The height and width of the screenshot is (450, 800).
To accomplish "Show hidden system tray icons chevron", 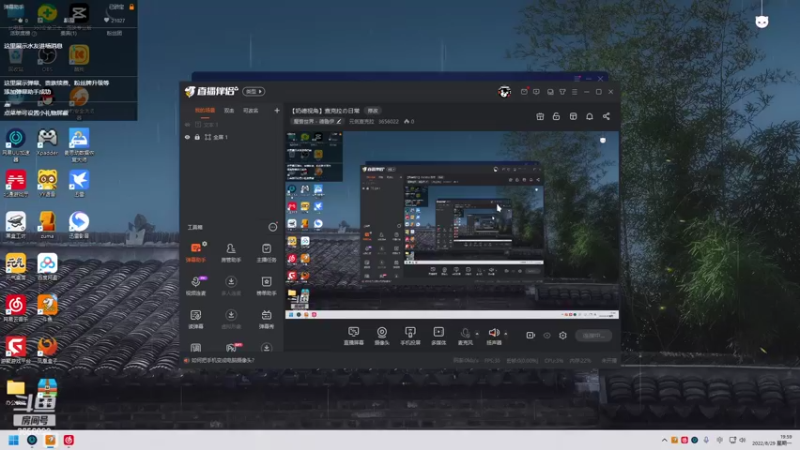I will point(664,440).
